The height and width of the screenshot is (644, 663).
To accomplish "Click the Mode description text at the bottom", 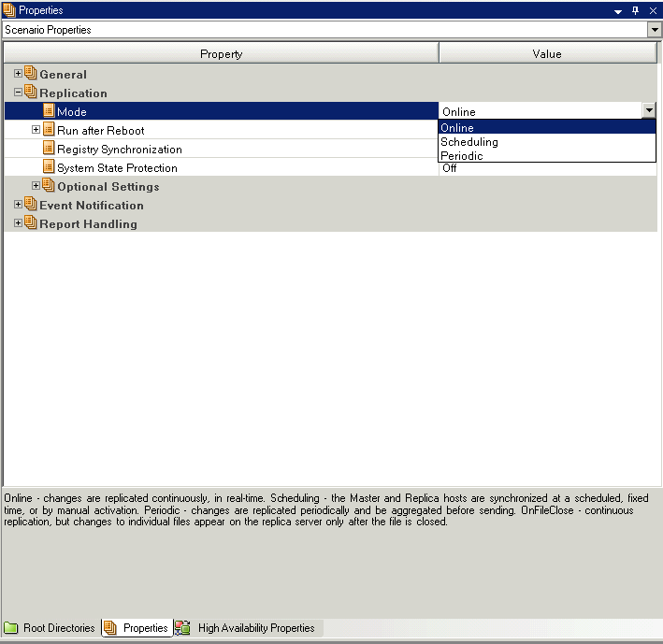I will pos(326,509).
